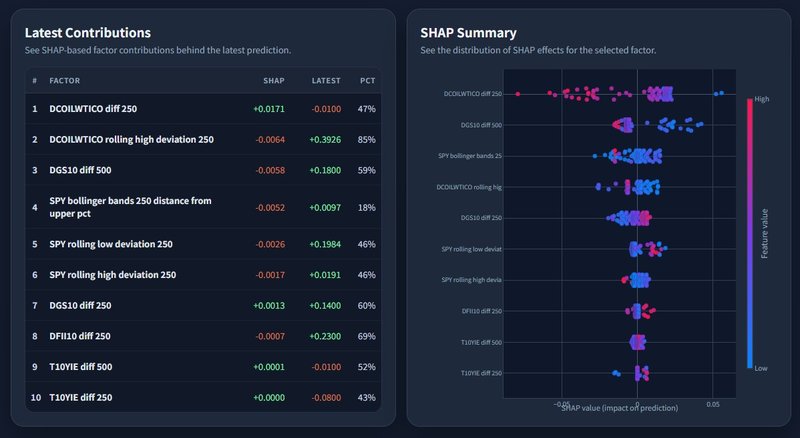Click the SHAP column header
The height and width of the screenshot is (438, 800).
274,81
